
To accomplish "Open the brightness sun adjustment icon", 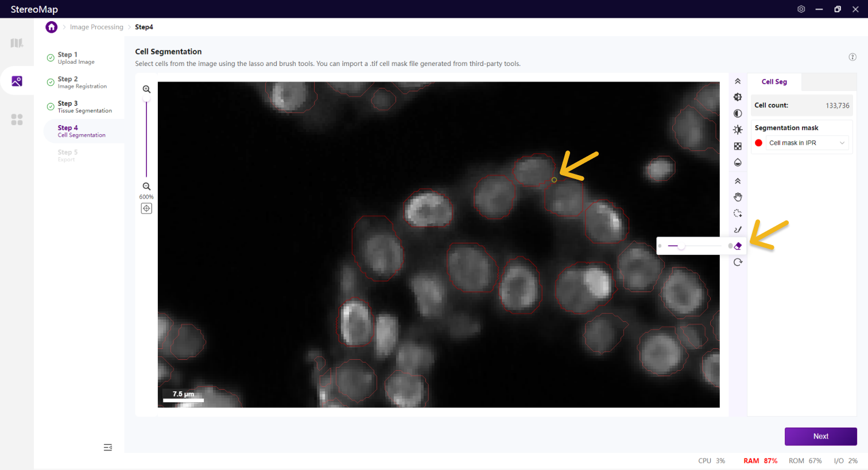I will coord(738,130).
